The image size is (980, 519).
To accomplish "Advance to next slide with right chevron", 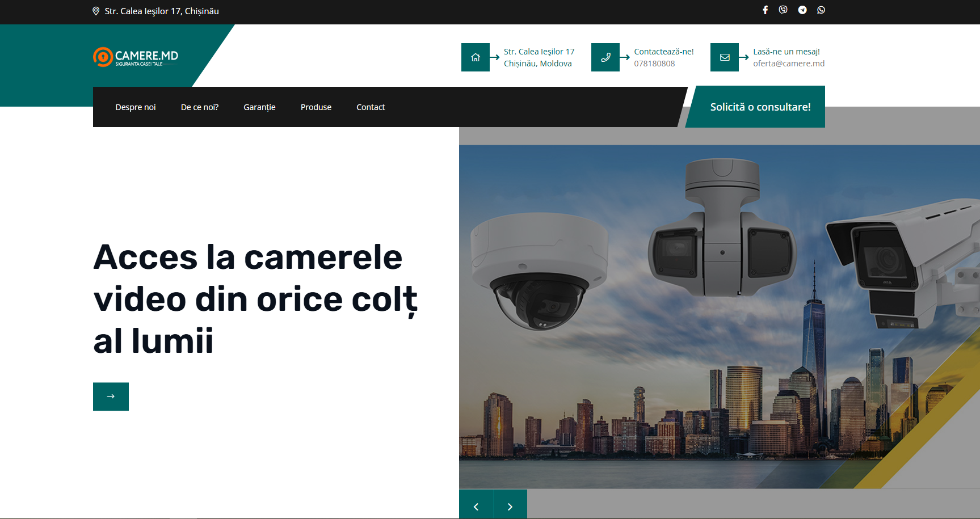I will 510,507.
